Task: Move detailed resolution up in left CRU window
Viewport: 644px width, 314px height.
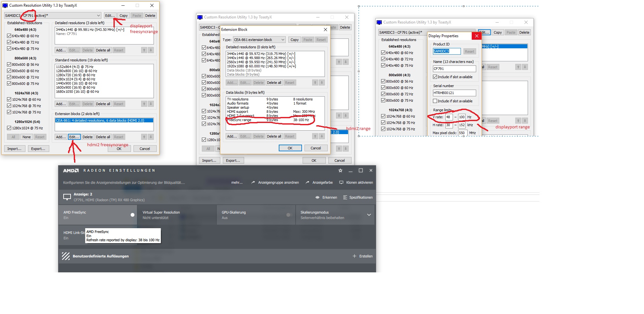Action: [x=144, y=50]
